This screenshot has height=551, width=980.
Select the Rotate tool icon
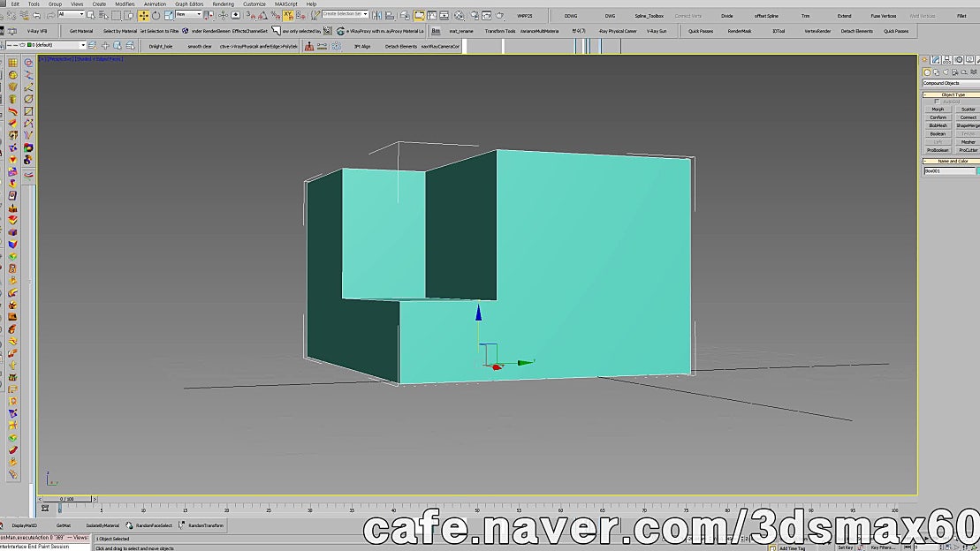click(x=156, y=15)
